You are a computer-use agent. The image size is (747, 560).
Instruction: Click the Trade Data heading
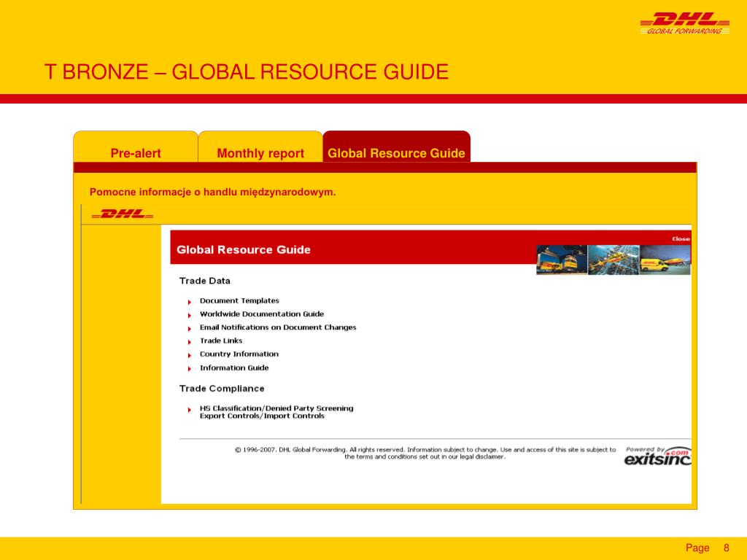click(205, 281)
